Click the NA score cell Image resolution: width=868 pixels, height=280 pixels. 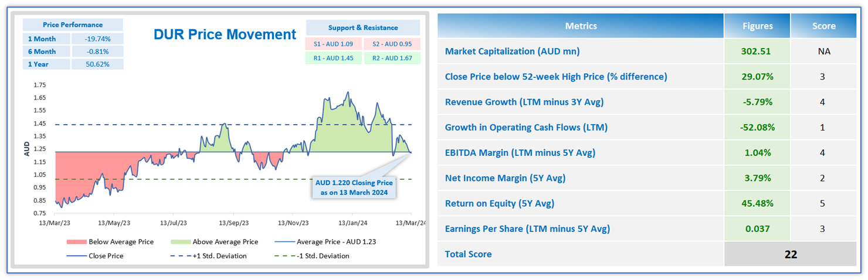(824, 51)
